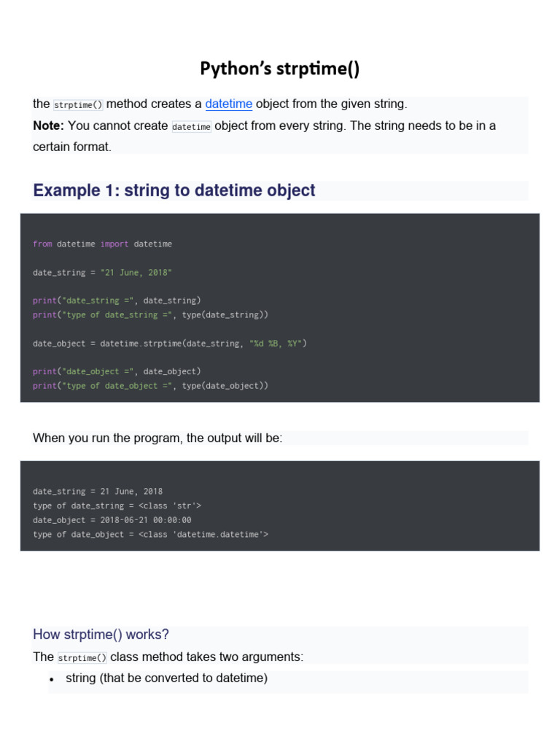
Task: Select the Example 1 heading text
Action: pyautogui.click(x=174, y=190)
